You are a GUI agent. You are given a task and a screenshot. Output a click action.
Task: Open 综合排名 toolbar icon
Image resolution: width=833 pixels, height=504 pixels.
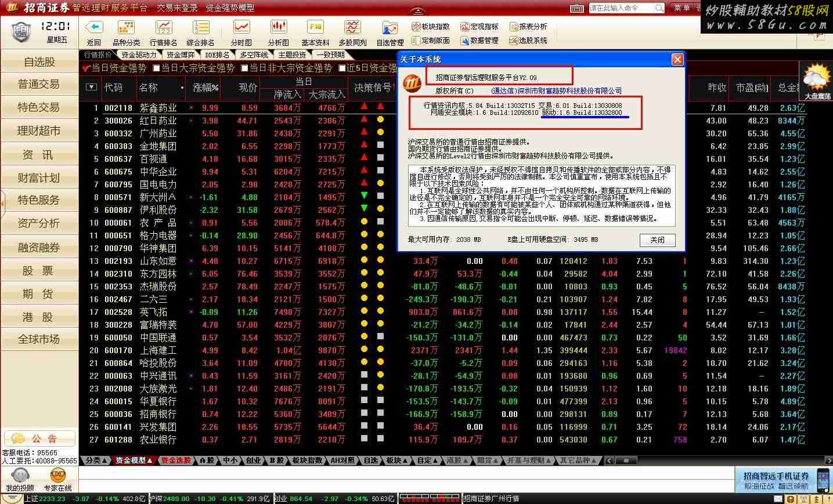[x=201, y=27]
